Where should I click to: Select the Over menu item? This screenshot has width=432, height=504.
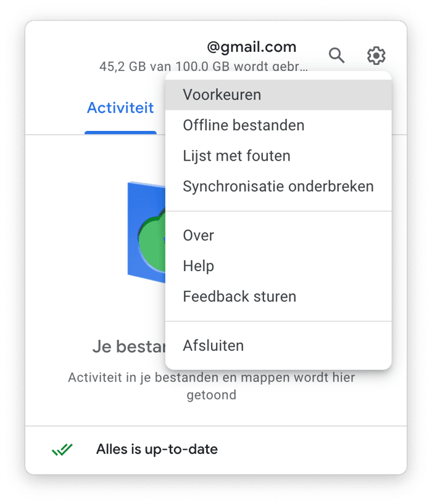point(278,235)
